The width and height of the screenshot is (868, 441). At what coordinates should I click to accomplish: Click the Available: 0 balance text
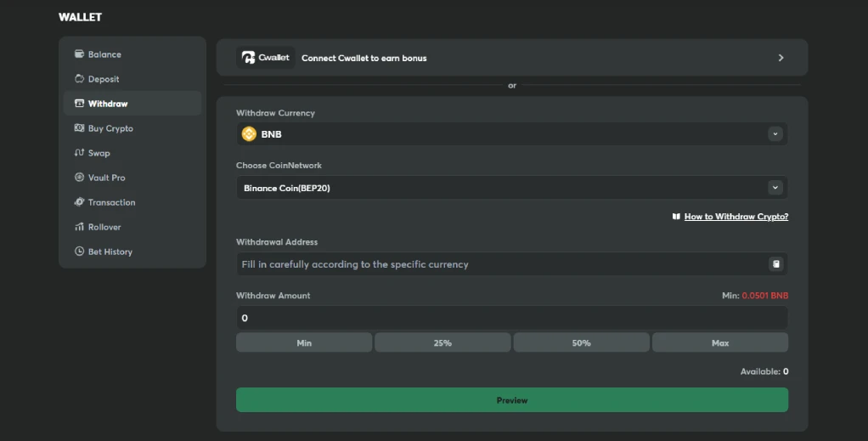(764, 371)
